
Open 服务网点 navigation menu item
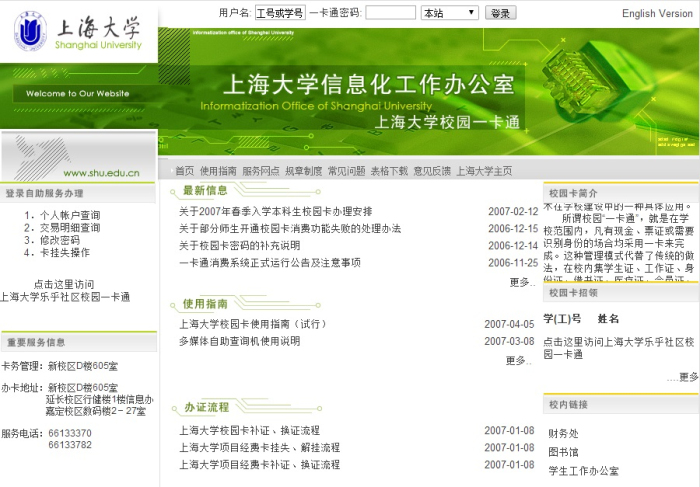[261, 171]
